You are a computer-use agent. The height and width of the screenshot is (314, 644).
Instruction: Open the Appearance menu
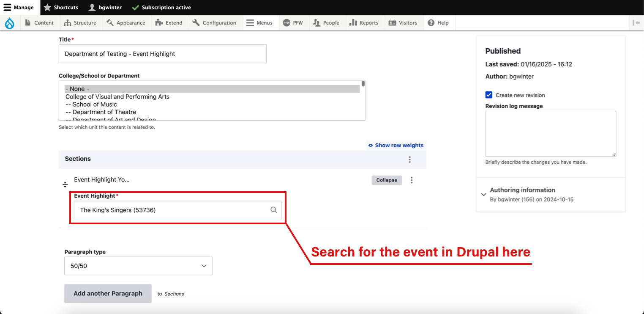(126, 23)
